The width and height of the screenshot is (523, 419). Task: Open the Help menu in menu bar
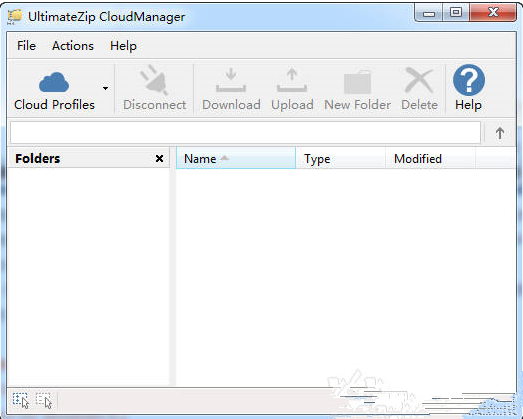pyautogui.click(x=123, y=46)
